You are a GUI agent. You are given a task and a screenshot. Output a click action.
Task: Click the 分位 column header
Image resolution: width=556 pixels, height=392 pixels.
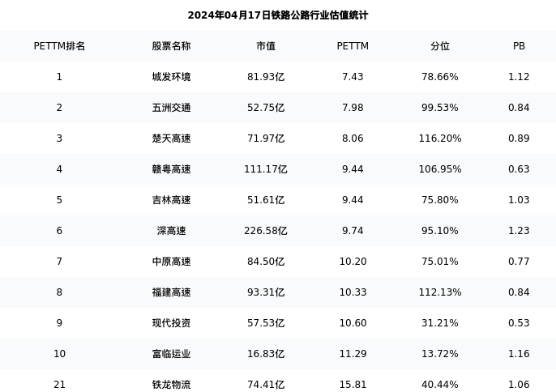click(440, 46)
